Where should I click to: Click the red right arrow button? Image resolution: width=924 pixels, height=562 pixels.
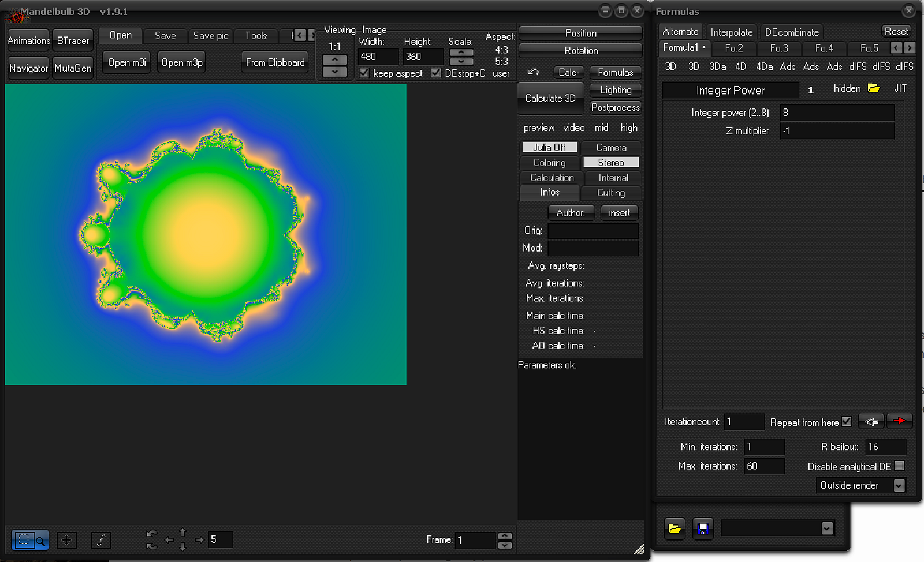(x=899, y=421)
